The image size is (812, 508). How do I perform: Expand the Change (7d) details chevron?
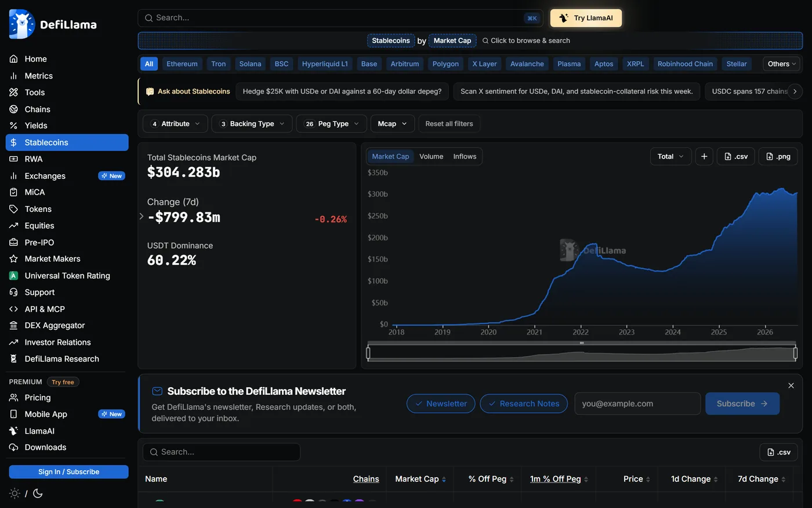(142, 217)
